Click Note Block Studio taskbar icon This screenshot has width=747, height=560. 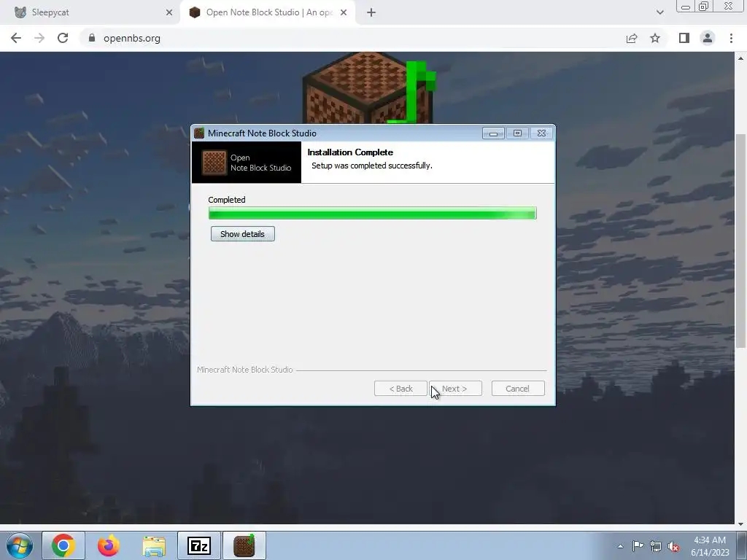(x=244, y=545)
